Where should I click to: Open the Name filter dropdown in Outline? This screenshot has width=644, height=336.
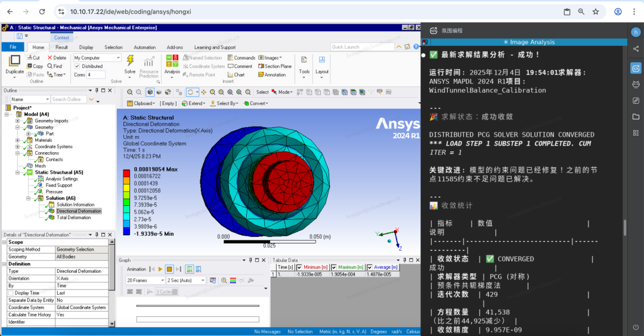(x=30, y=99)
